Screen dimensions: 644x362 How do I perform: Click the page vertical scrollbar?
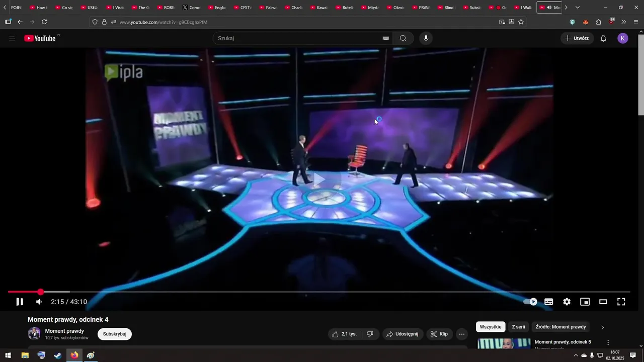640,75
